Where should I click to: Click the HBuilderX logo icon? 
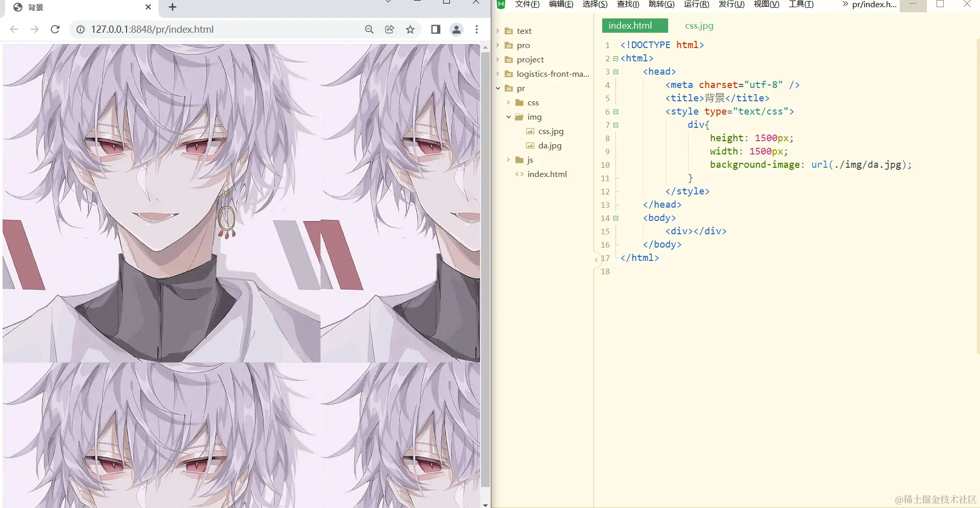click(x=501, y=5)
